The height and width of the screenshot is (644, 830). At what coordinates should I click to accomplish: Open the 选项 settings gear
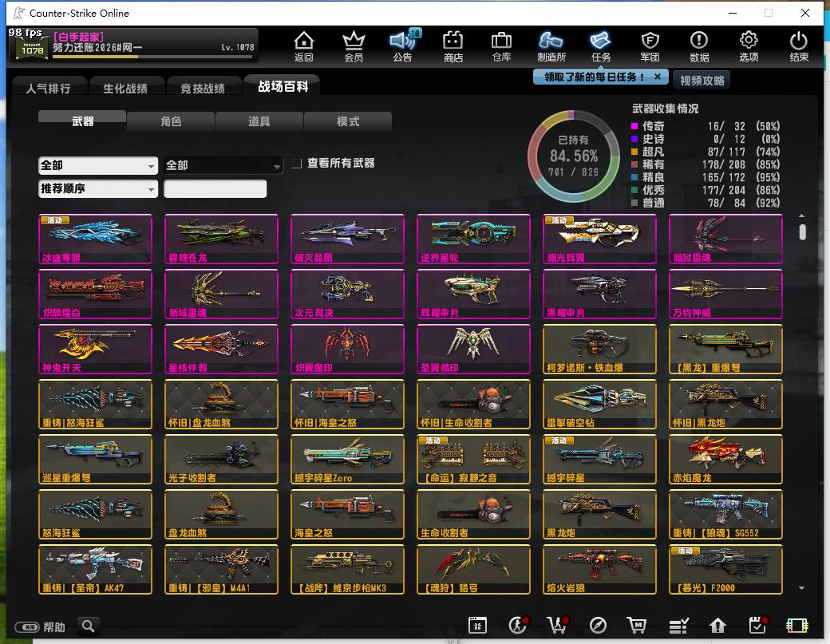point(749,46)
